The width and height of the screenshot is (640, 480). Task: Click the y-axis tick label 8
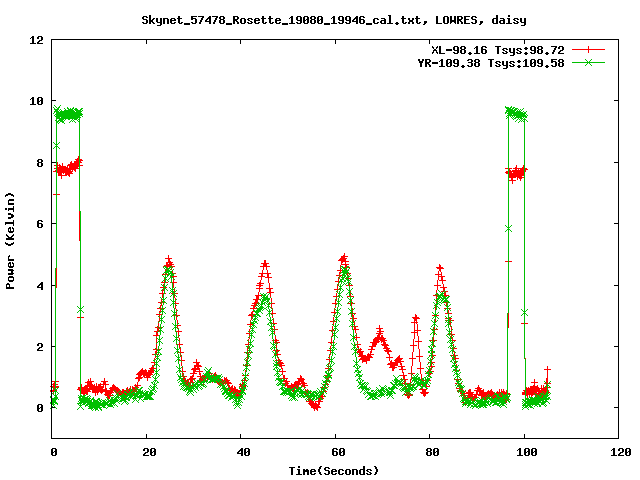pyautogui.click(x=40, y=163)
